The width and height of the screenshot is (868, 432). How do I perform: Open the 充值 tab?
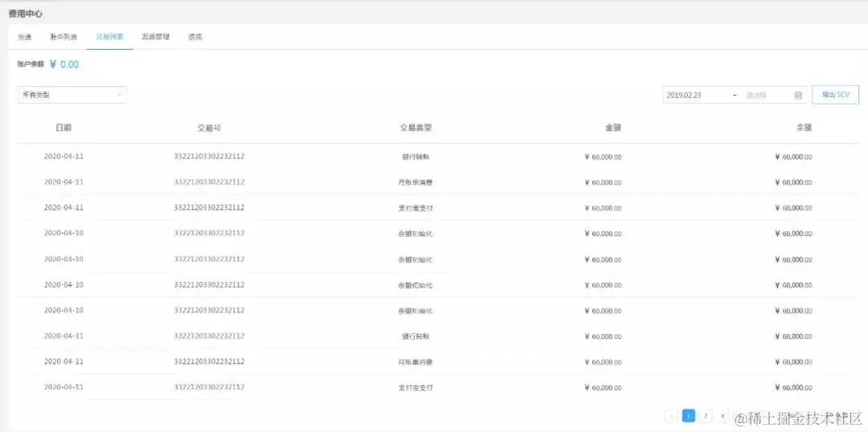24,38
